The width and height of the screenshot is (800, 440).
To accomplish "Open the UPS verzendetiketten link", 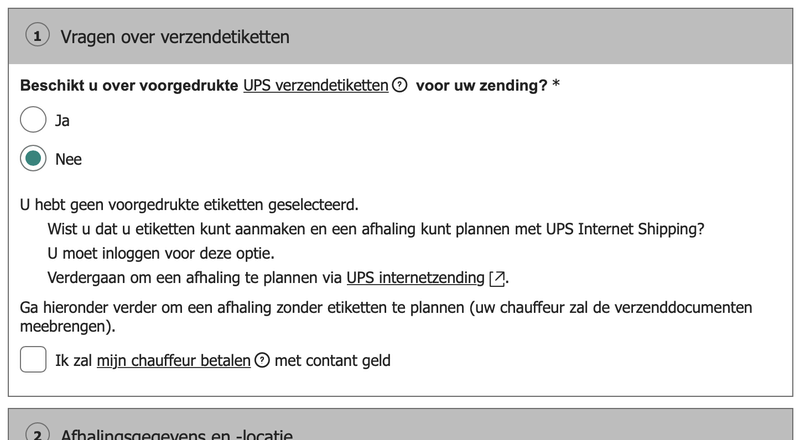I will (315, 86).
